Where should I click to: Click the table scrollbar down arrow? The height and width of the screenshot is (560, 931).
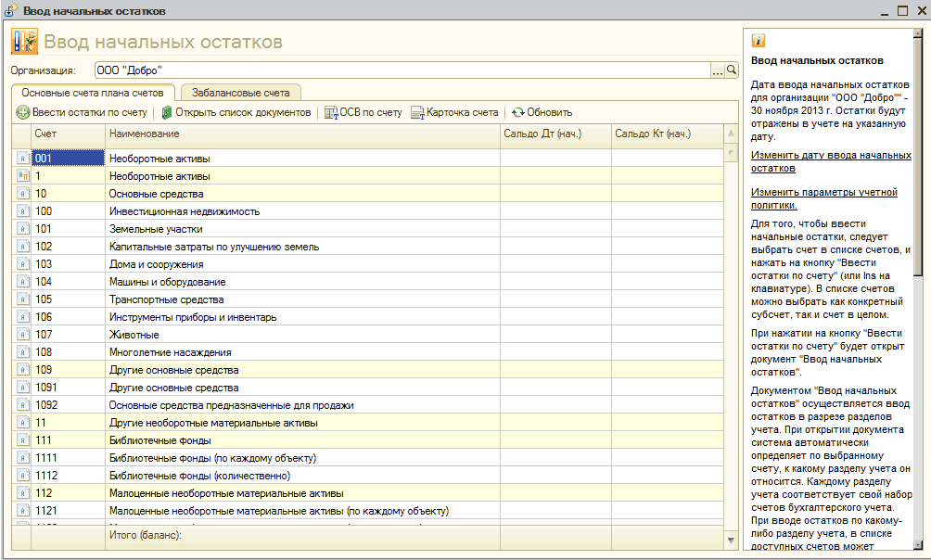[731, 540]
